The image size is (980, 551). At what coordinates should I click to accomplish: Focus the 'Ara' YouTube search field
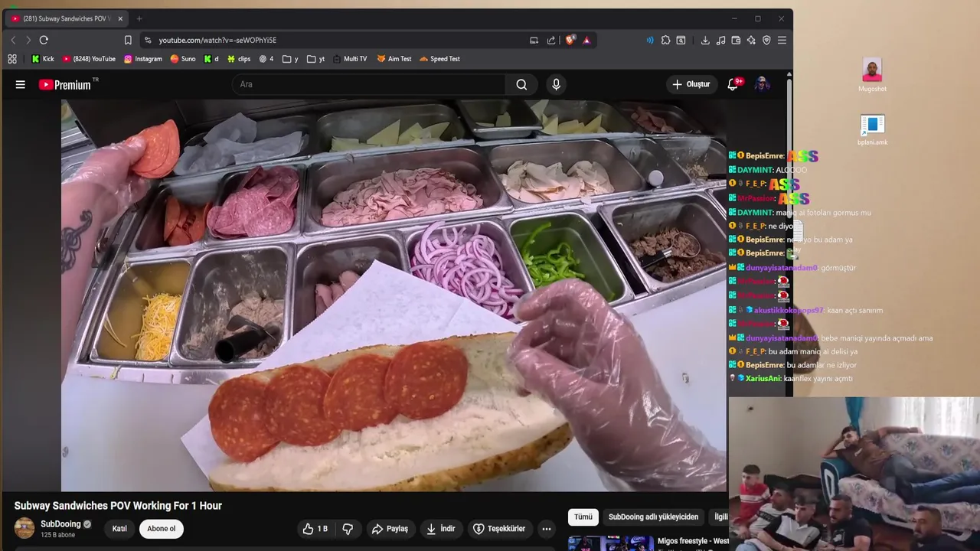[x=368, y=84]
